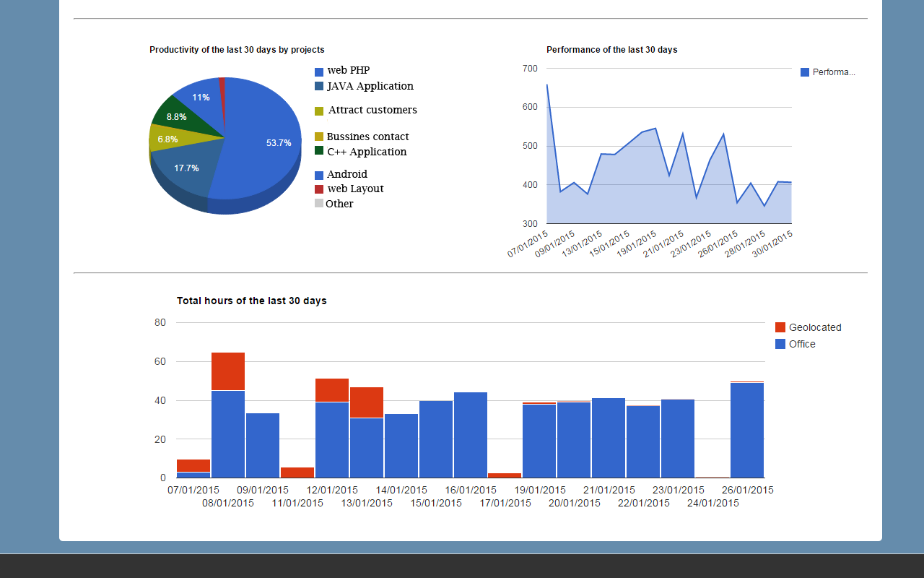Click the 'web Layout' legend label
The image size is (924, 578).
coord(355,189)
